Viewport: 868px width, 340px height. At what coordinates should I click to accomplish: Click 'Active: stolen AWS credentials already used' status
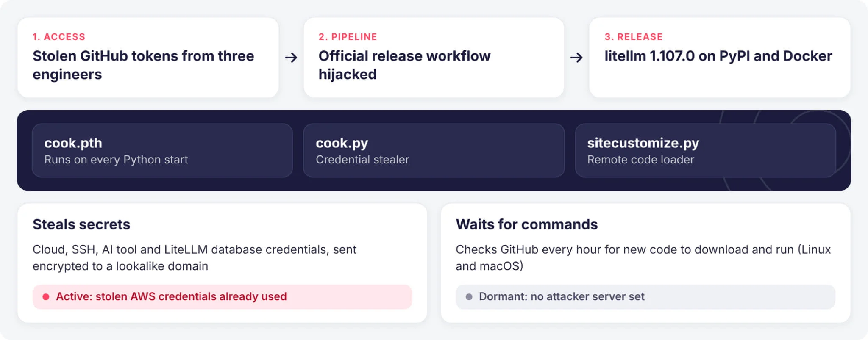point(222,296)
